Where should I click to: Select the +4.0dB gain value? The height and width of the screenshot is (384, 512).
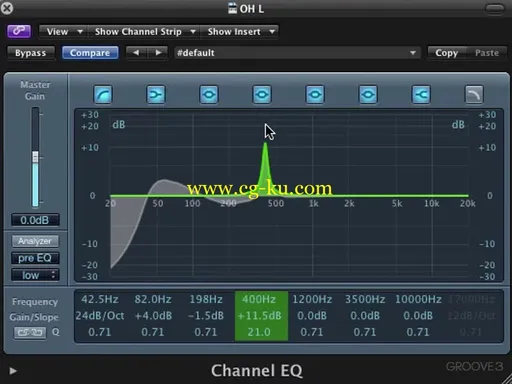[153, 315]
